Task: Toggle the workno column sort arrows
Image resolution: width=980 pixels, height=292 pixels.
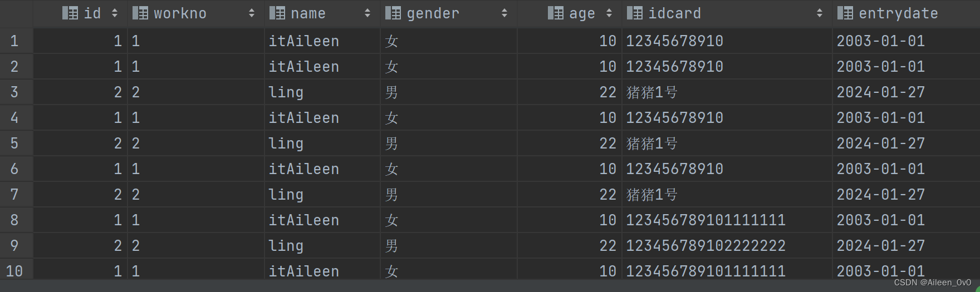Action: [x=252, y=13]
